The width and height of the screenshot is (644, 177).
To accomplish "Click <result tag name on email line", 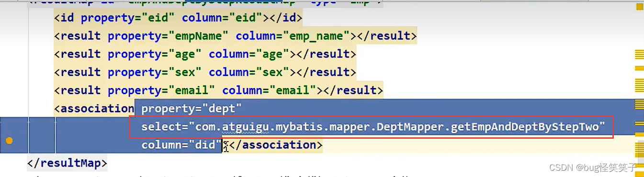I will pyautogui.click(x=77, y=91).
